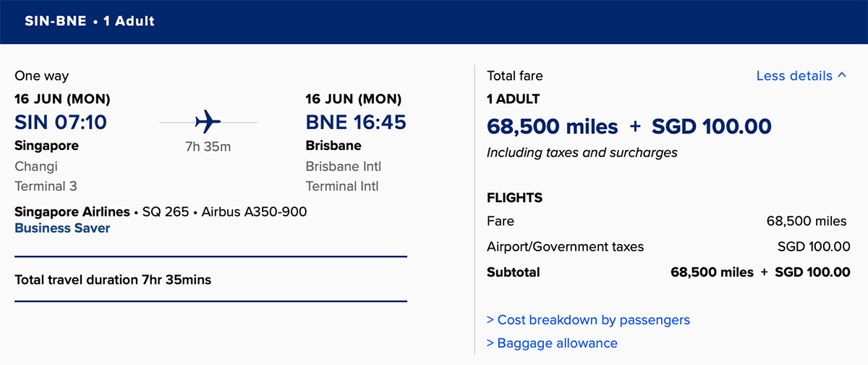Screen dimensions: 868x365
Task: Select the BNE 16:45 arrival time
Action: click(355, 122)
